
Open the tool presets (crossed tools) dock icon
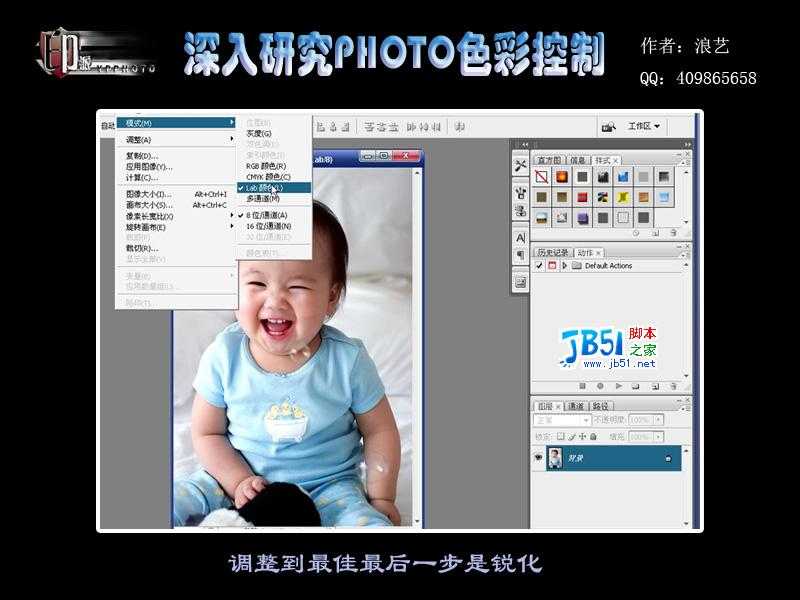point(520,166)
